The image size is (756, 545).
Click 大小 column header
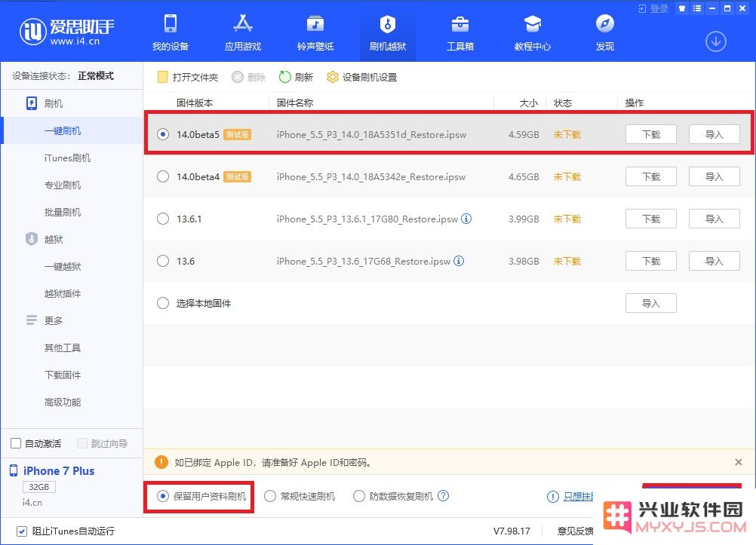(x=528, y=103)
